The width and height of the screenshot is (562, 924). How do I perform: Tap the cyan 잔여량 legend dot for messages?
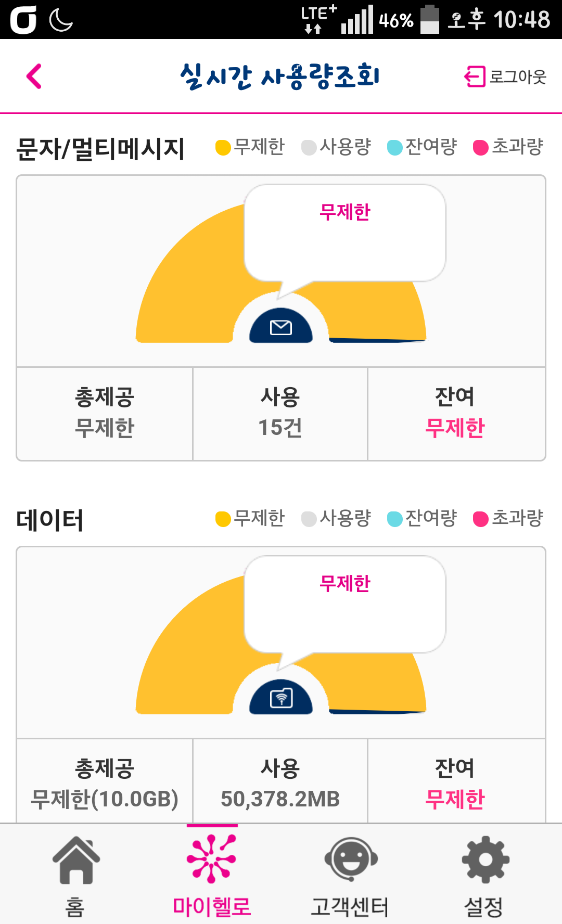click(395, 148)
